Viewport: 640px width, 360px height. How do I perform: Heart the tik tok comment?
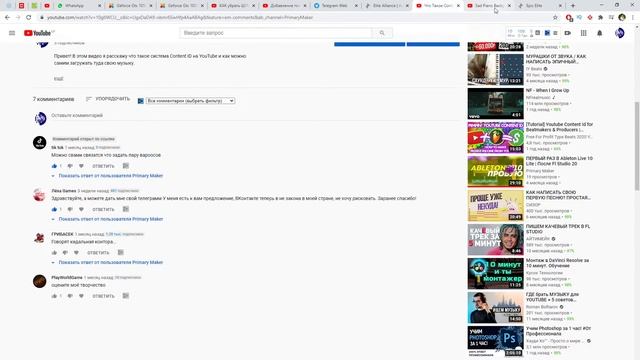pyautogui.click(x=81, y=166)
